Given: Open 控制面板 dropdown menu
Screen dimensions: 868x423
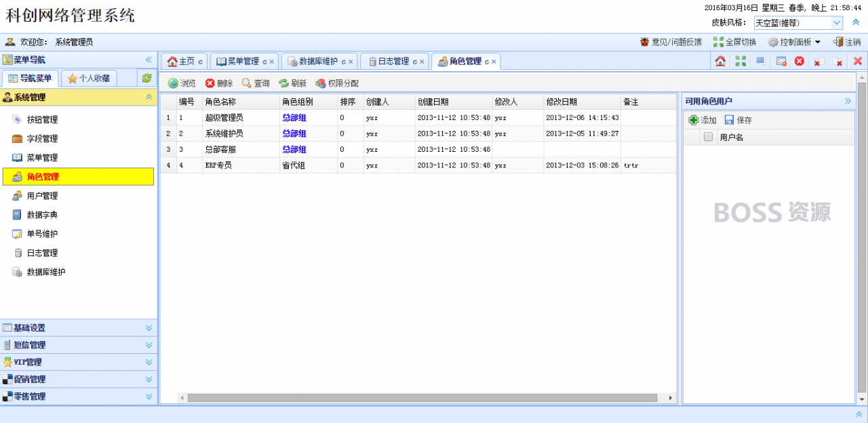Looking at the screenshot, I should coord(794,42).
